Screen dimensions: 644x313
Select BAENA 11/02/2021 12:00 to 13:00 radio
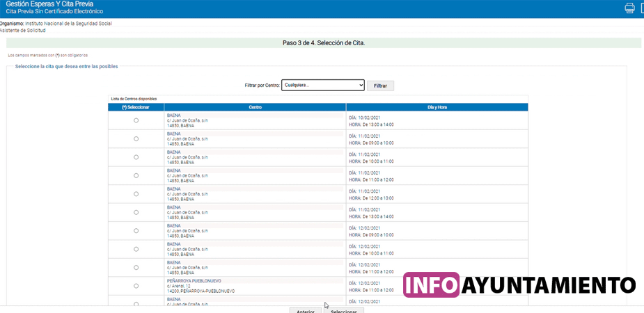pyautogui.click(x=136, y=194)
